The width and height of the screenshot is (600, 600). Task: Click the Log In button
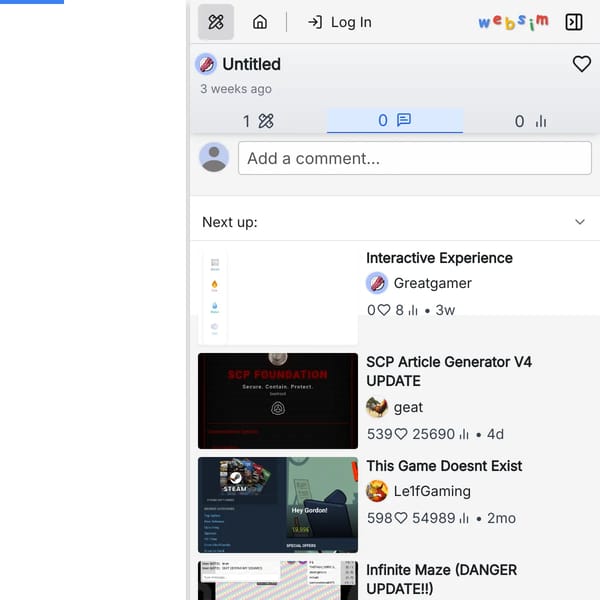pos(340,22)
